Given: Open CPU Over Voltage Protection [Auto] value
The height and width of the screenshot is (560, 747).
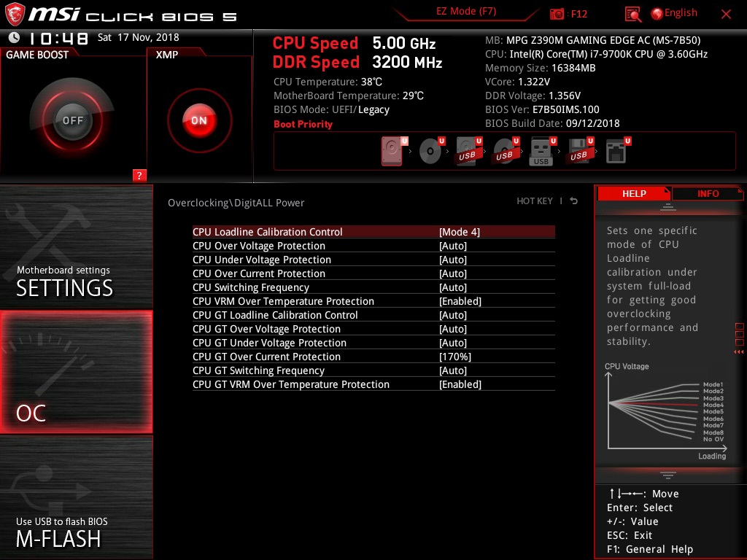Looking at the screenshot, I should click(x=452, y=246).
